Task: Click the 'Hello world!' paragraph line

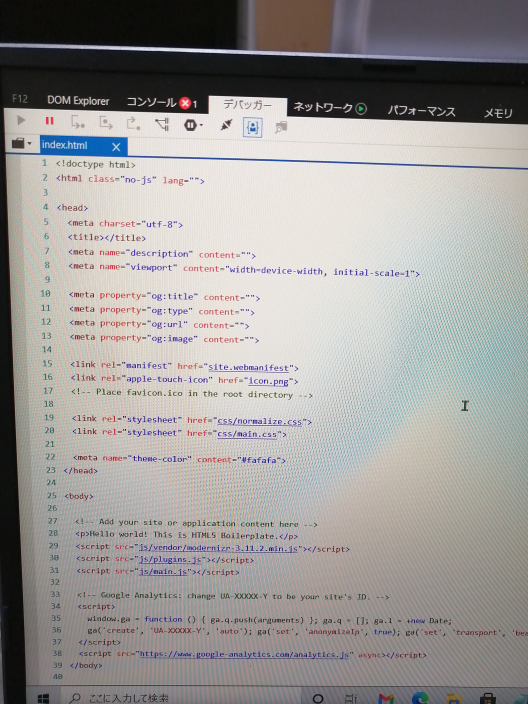Action: pyautogui.click(x=186, y=535)
